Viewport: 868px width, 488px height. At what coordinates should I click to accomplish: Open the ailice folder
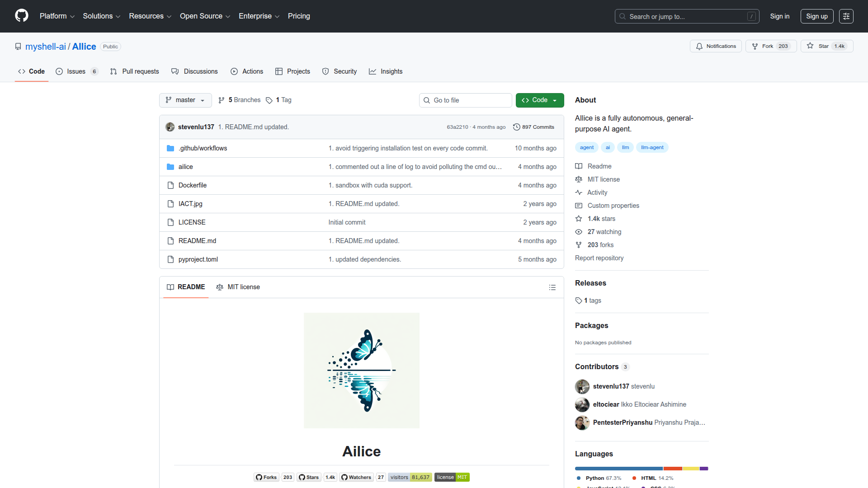coord(185,167)
